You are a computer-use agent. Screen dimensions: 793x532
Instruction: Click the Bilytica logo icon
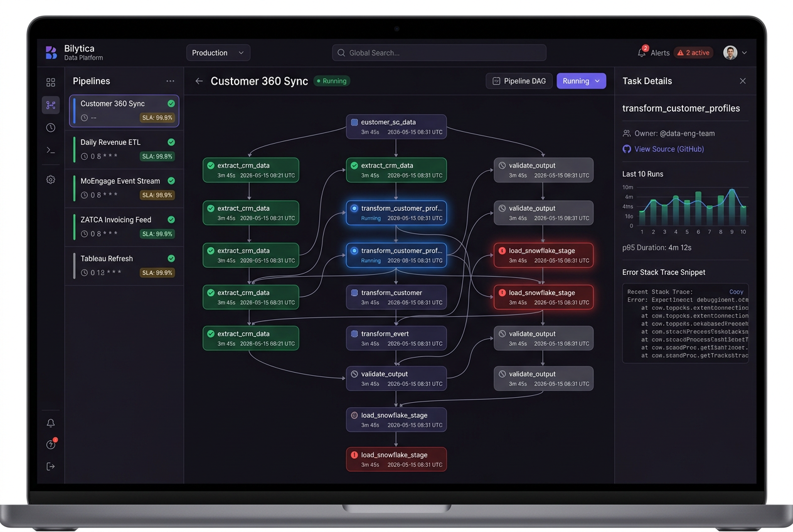pos(51,53)
